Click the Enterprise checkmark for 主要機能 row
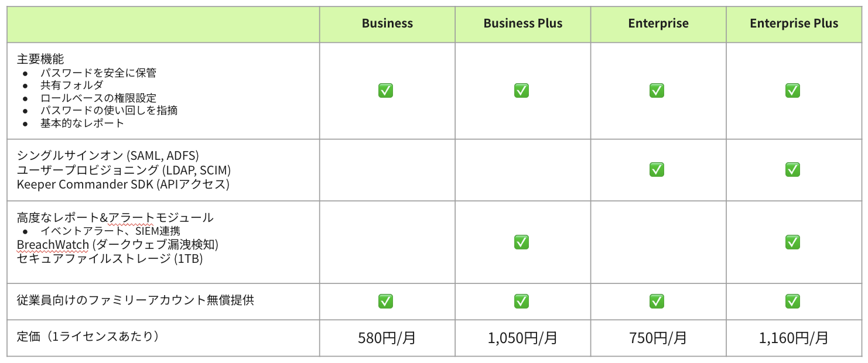The height and width of the screenshot is (363, 868). (657, 90)
